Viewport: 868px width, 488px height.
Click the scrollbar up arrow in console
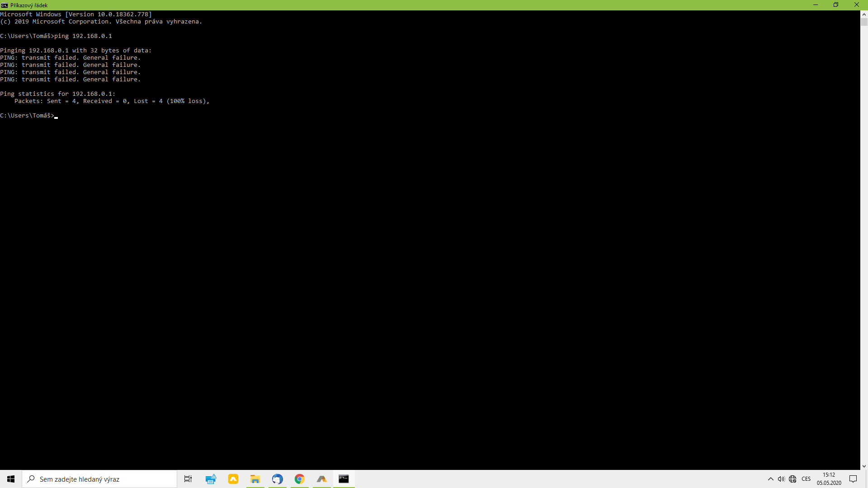point(864,14)
